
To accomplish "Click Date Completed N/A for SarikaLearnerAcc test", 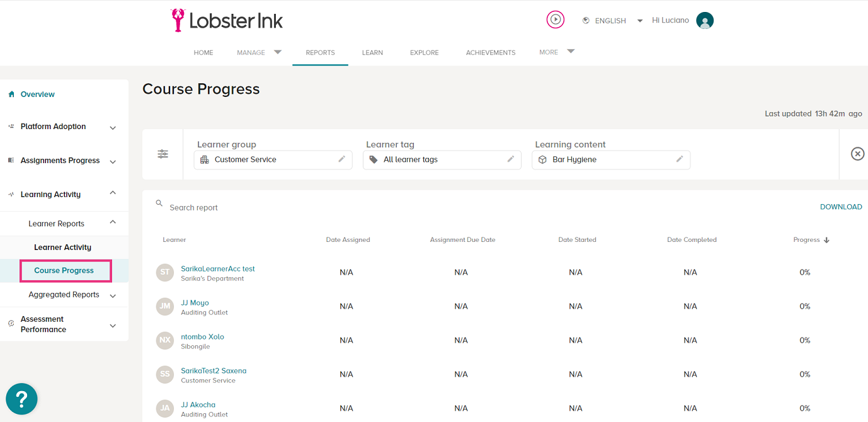I will (690, 273).
